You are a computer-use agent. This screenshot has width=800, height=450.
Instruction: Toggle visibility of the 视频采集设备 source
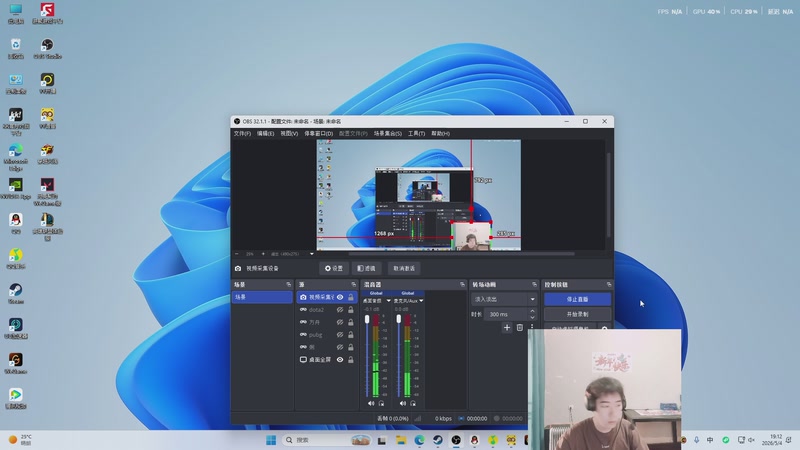[x=340, y=297]
